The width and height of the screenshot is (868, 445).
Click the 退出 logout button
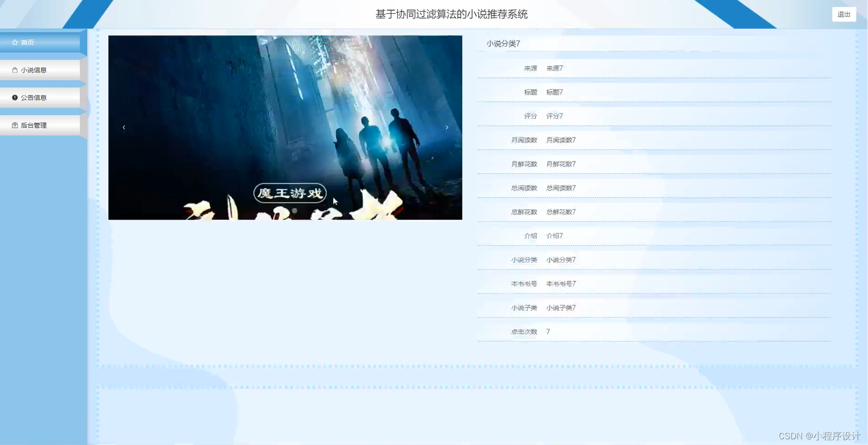click(844, 14)
